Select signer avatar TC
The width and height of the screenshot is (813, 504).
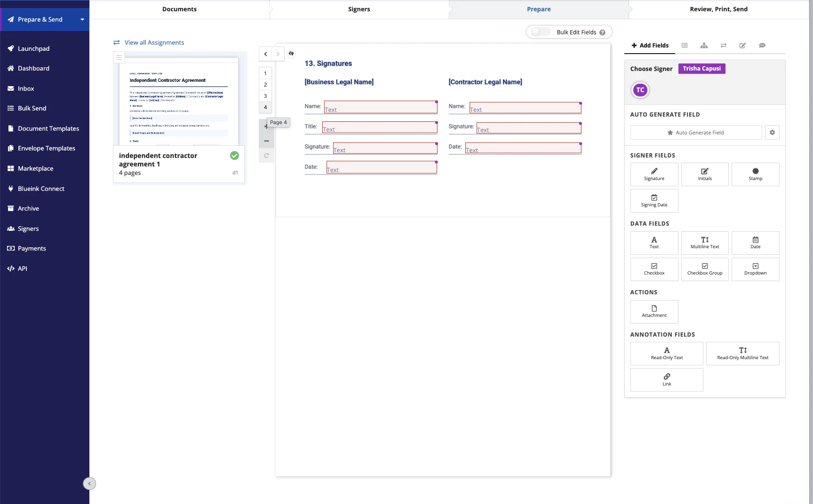pos(640,90)
